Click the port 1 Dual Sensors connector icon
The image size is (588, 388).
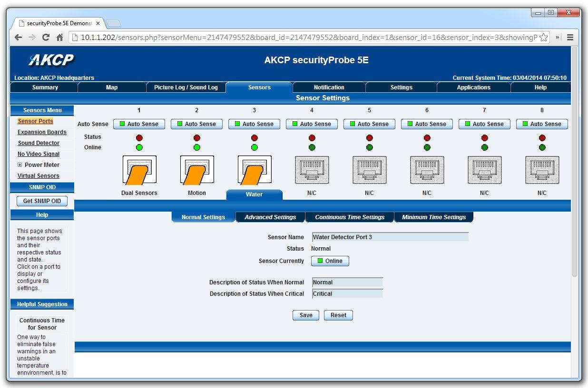click(x=139, y=170)
